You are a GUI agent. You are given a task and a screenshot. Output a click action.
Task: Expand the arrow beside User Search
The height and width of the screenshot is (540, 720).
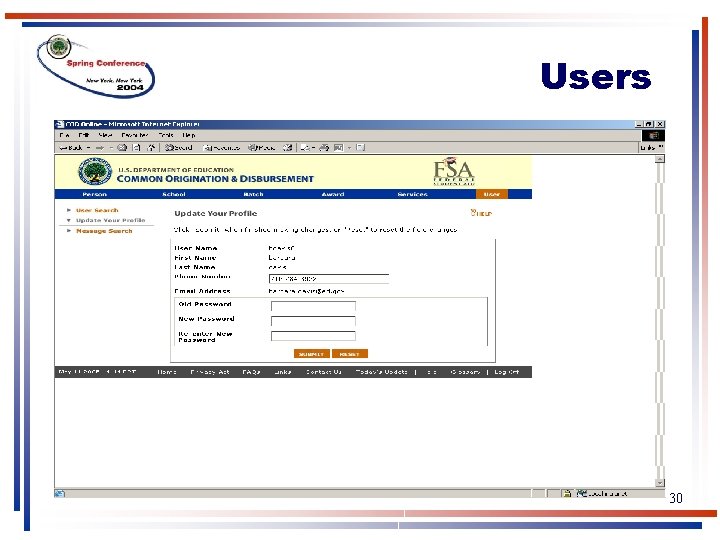(x=69, y=210)
